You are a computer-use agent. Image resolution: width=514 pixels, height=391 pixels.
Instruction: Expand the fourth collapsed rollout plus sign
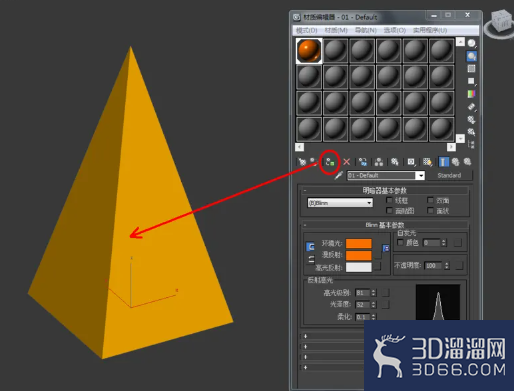tap(305, 367)
